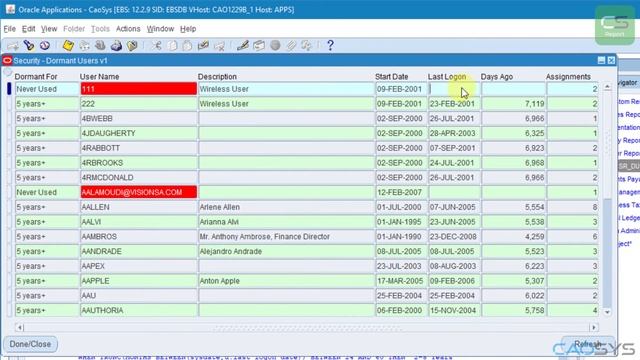Click the Last Logon field for user 111
Image resolution: width=640 pixels, height=360 pixels.
point(454,89)
